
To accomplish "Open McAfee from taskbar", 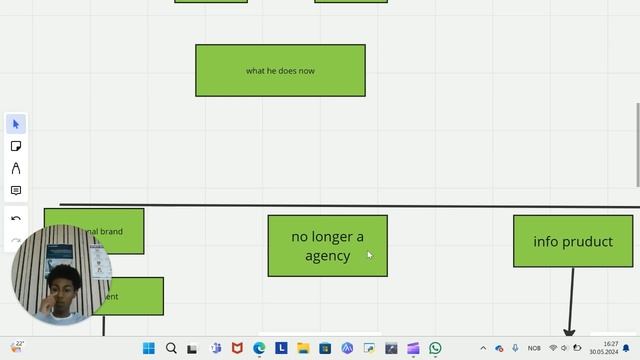I will [237, 348].
